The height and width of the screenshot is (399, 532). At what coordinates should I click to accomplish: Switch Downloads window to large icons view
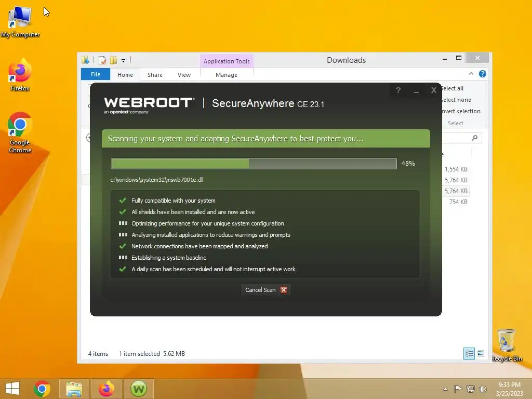point(481,353)
